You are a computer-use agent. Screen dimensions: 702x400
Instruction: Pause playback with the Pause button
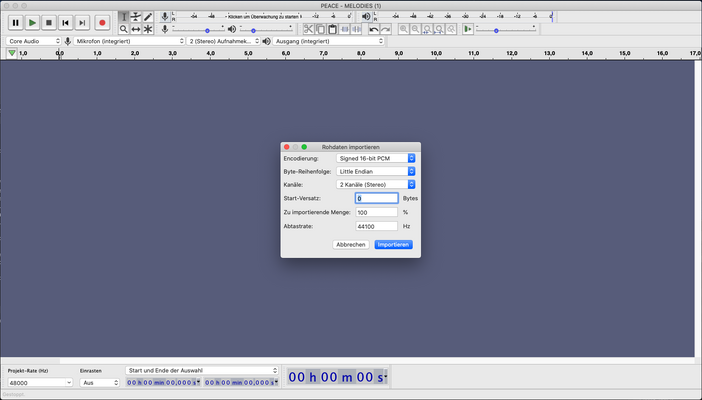pyautogui.click(x=16, y=22)
